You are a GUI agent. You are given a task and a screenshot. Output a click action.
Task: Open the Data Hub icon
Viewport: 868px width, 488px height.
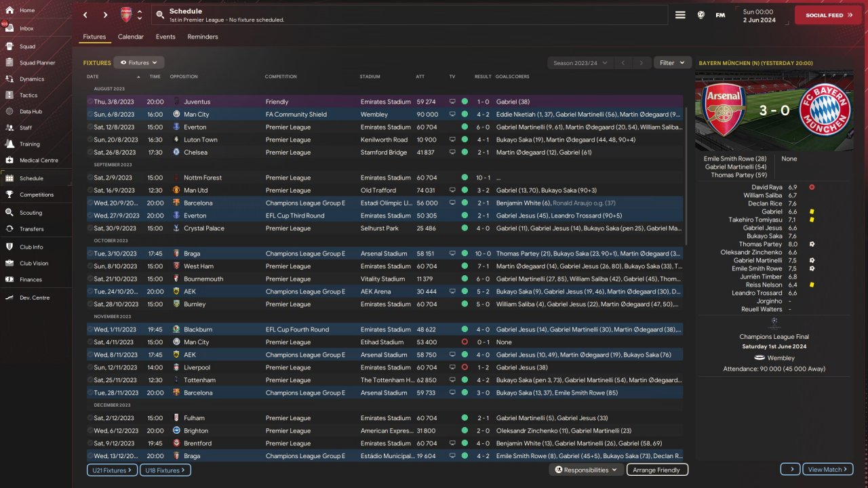click(x=9, y=111)
